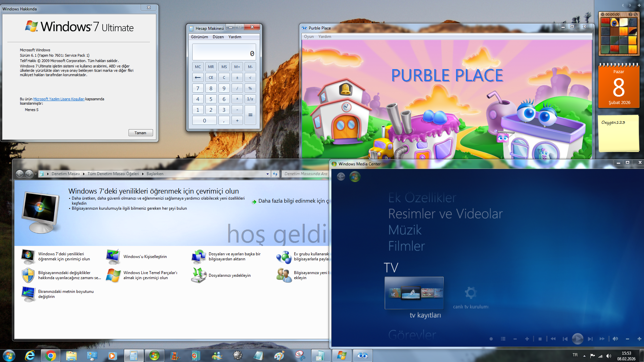Click the volume speaker in system tray
The width and height of the screenshot is (644, 362).
[609, 356]
